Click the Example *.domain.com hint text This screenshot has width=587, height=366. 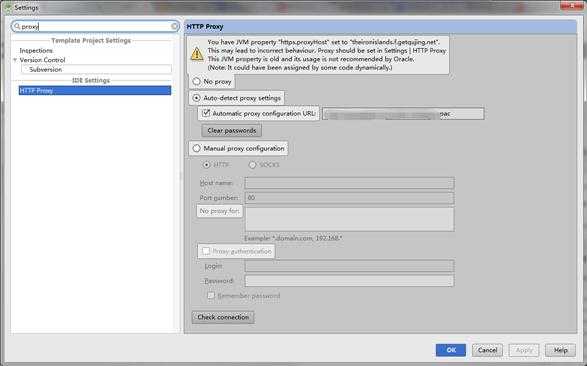293,238
